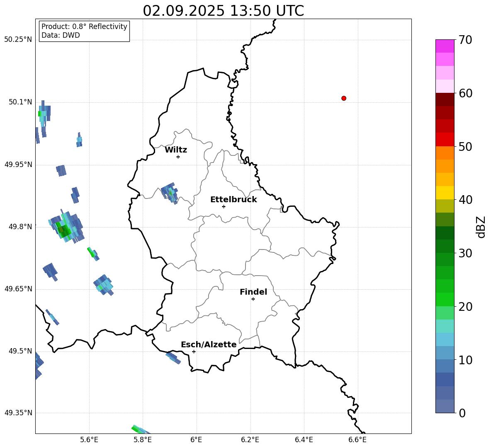This screenshot has width=491, height=448.
Task: Pick the bright green swatch at 20
Action: [x=445, y=300]
